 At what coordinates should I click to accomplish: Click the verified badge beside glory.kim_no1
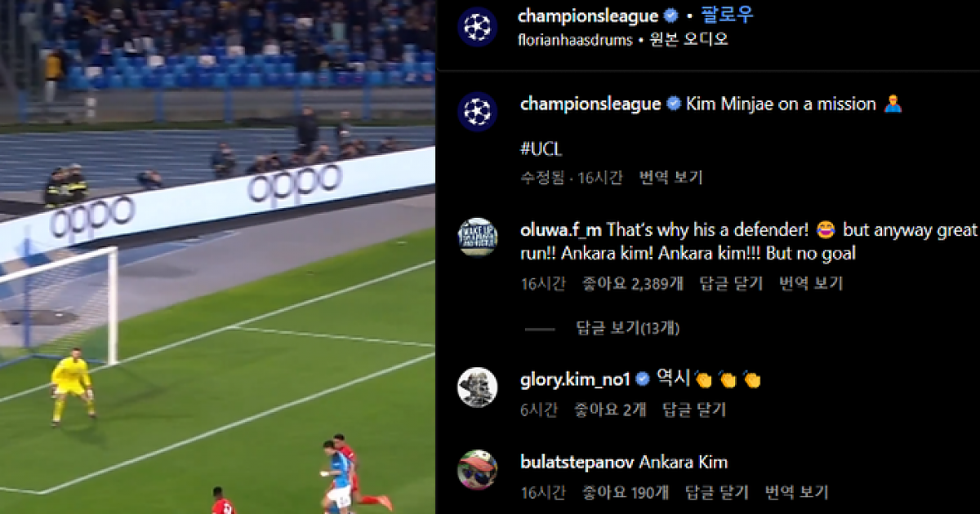pyautogui.click(x=643, y=379)
